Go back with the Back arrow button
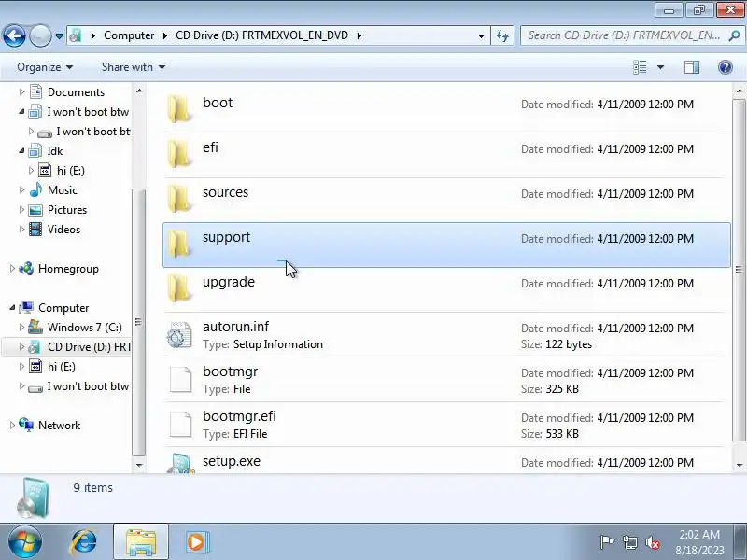The height and width of the screenshot is (560, 747). 14,35
